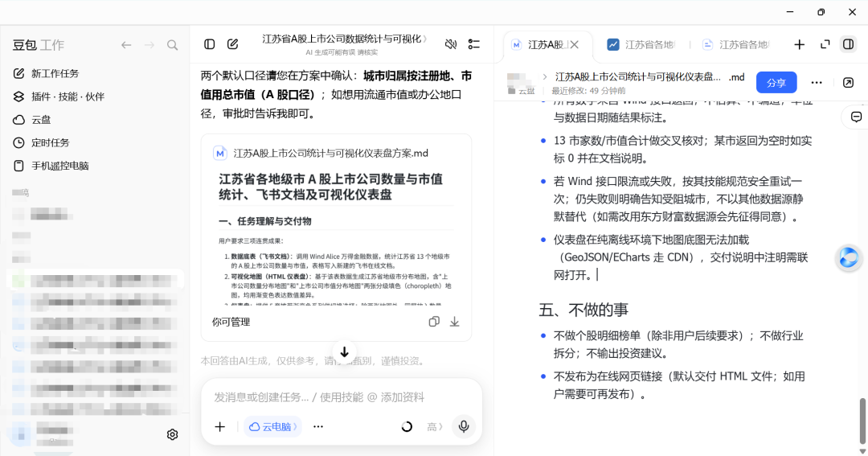868x456 pixels.
Task: Click the plus attachment icon in input
Action: click(x=219, y=426)
